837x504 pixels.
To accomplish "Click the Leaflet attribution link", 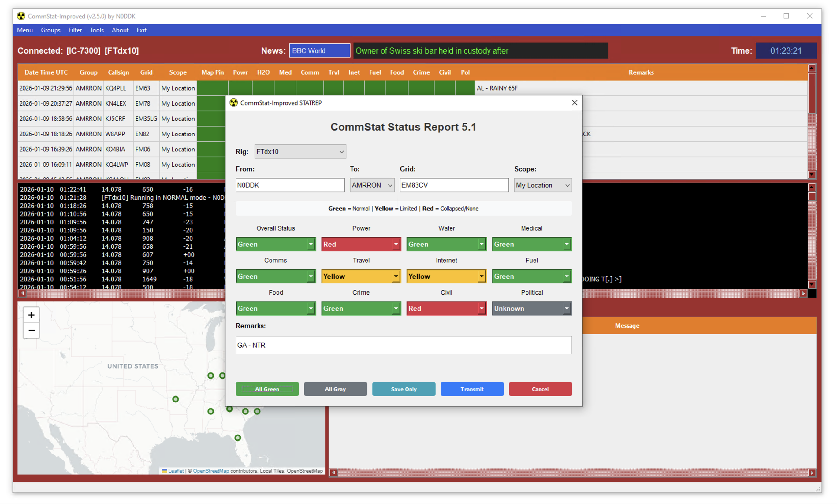I will [176, 471].
